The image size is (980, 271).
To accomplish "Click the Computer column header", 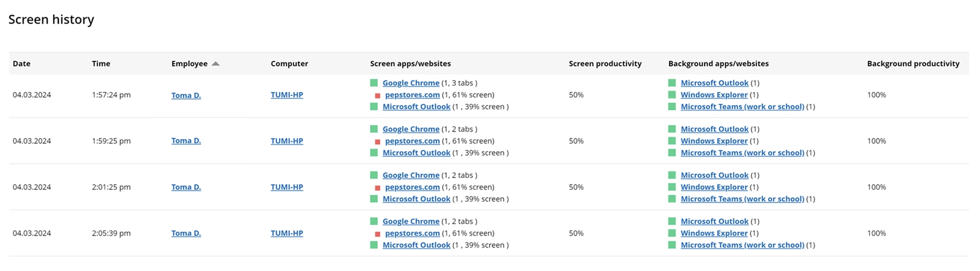I will point(289,64).
